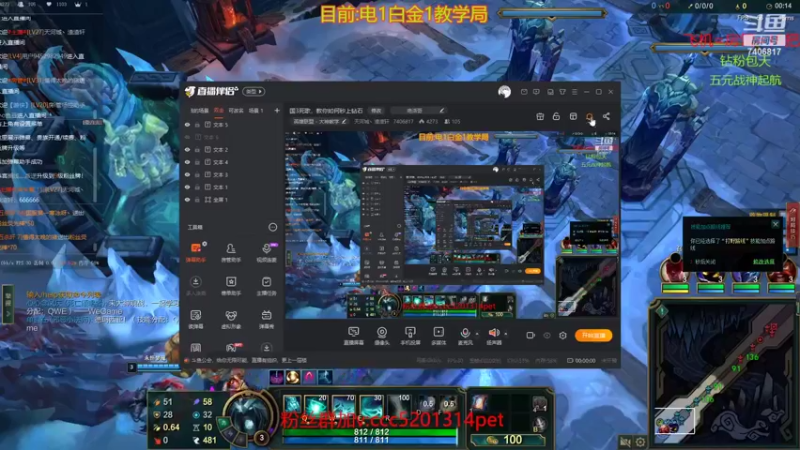Viewport: 800px width, 450px height.
Task: Add a 多媒体 media source
Action: [438, 336]
